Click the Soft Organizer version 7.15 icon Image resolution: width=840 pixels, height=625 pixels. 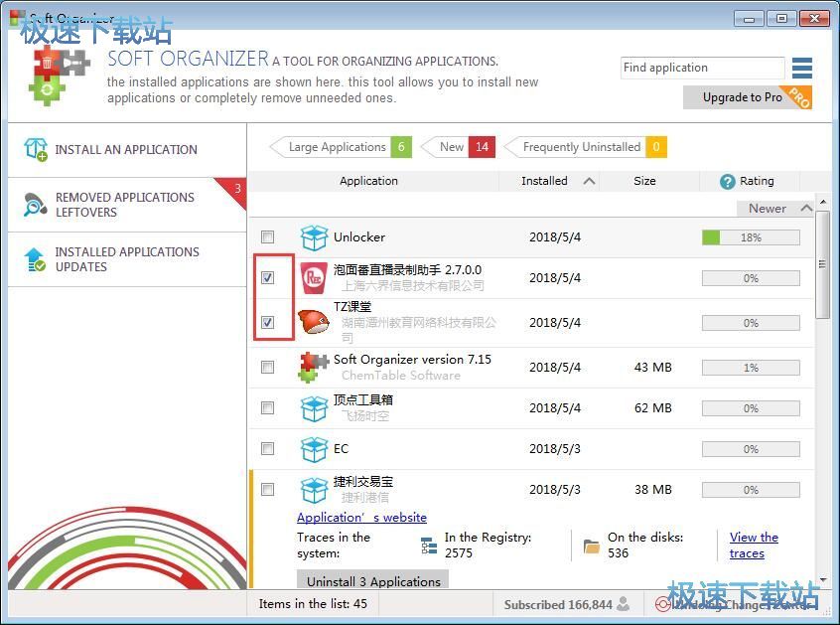[314, 368]
